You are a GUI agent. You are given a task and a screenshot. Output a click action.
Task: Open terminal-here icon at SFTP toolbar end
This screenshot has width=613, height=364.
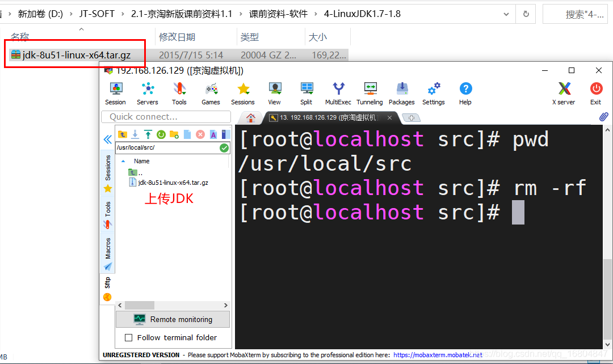(225, 134)
